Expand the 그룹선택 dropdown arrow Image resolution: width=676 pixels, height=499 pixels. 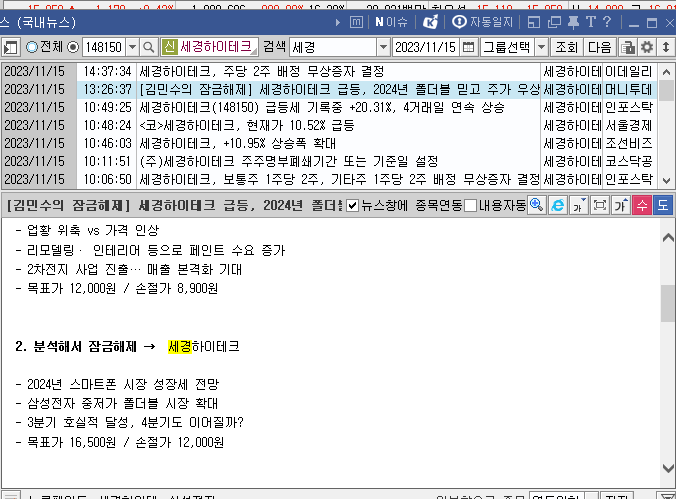(x=542, y=47)
